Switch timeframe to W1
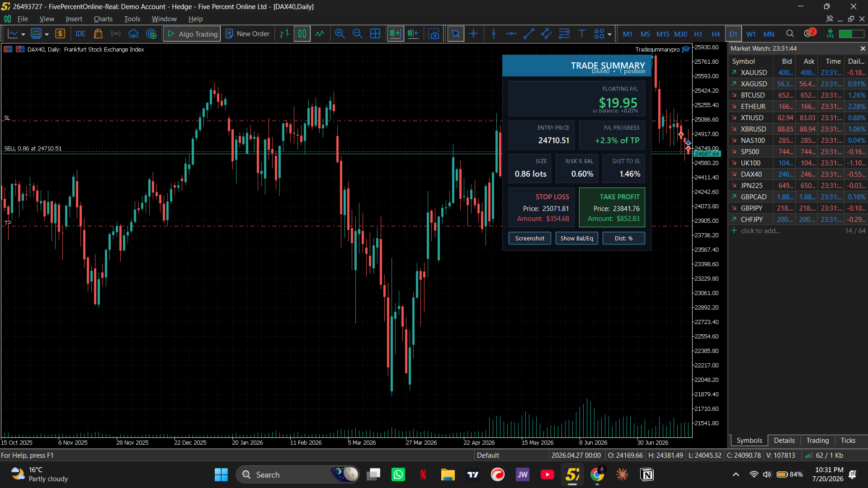This screenshot has width=868, height=488. coord(751,34)
